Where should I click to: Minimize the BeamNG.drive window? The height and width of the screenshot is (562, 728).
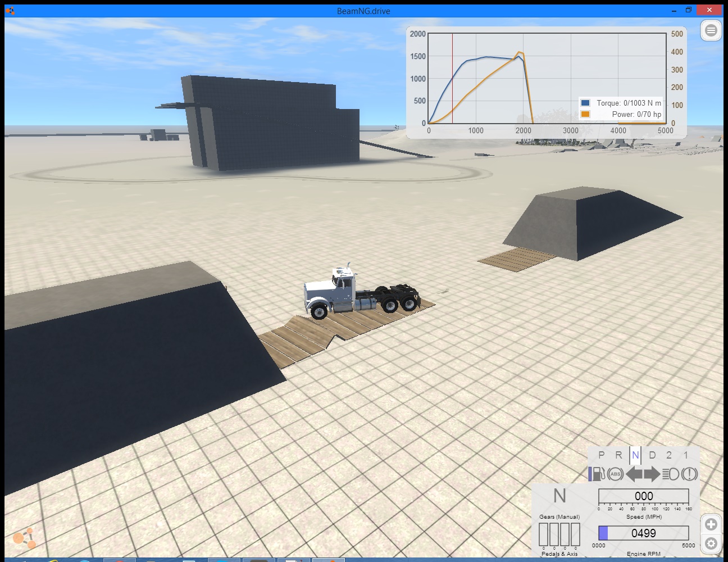(674, 10)
